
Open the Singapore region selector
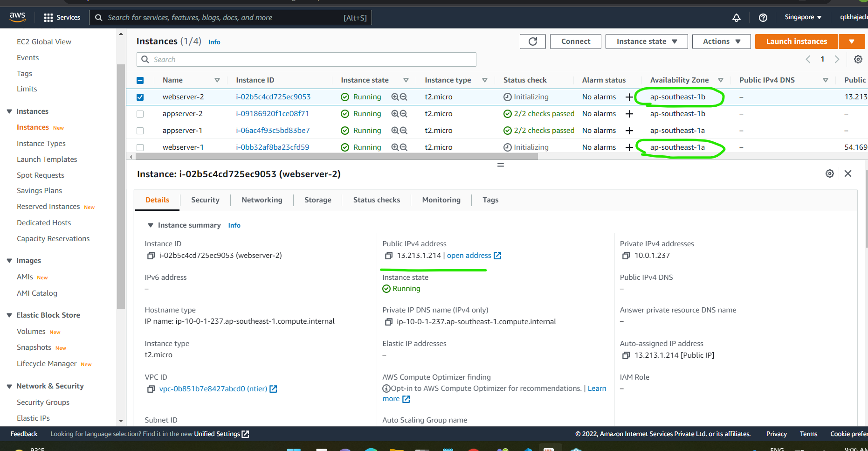pos(803,17)
